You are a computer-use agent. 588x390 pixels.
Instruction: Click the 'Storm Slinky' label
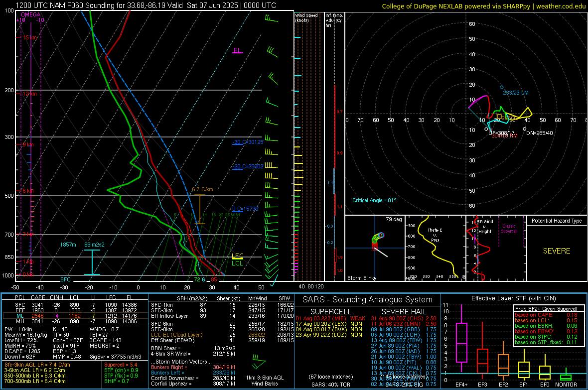[362, 278]
